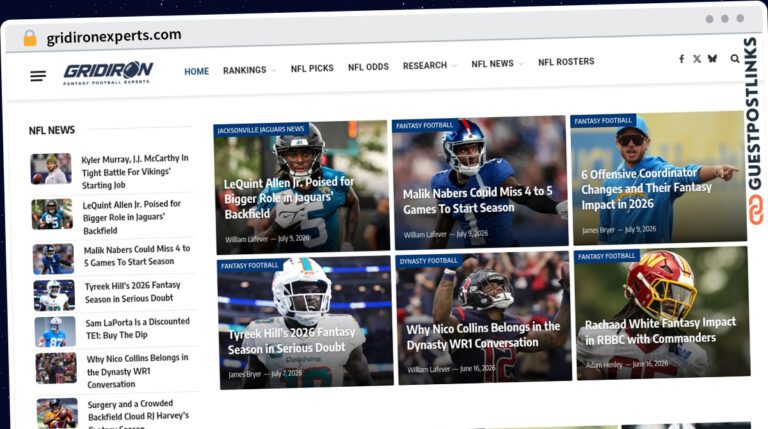
Task: Open Surgery and a Crowded Backfield article
Action: [x=138, y=414]
